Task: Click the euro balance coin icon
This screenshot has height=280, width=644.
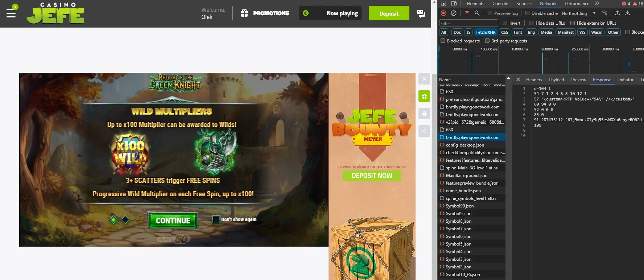Action: [306, 13]
